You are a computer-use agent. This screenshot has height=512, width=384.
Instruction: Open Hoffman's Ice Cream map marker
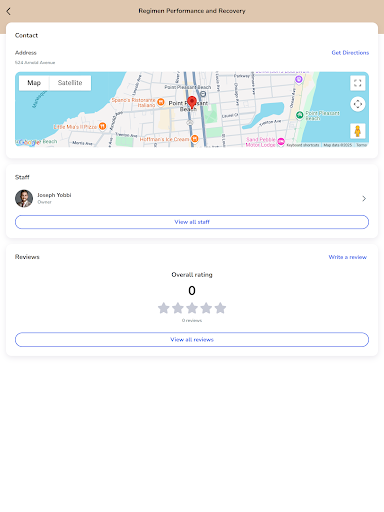point(195,138)
